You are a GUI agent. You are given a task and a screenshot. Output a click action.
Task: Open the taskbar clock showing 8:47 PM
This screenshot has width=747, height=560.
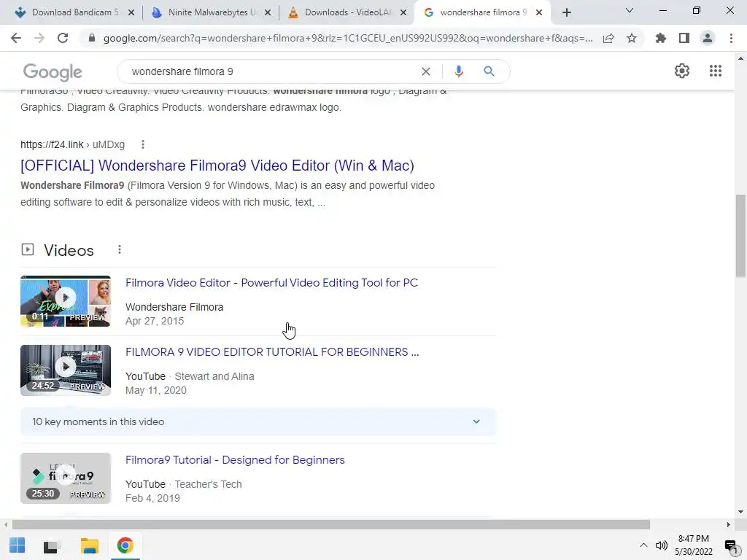click(x=694, y=545)
